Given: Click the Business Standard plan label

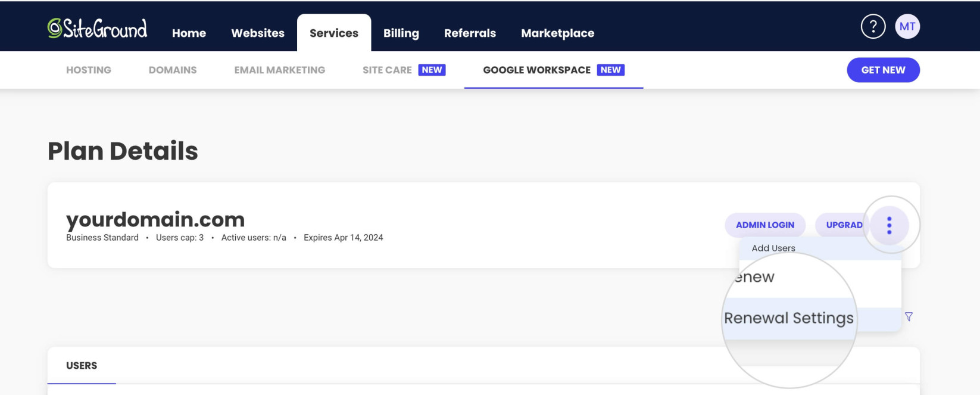Looking at the screenshot, I should tap(102, 238).
